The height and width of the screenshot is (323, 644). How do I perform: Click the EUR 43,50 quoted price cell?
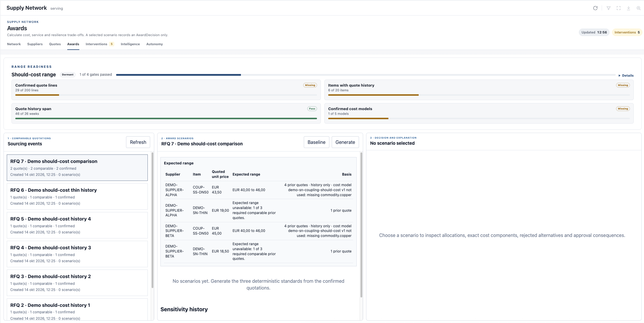[217, 190]
